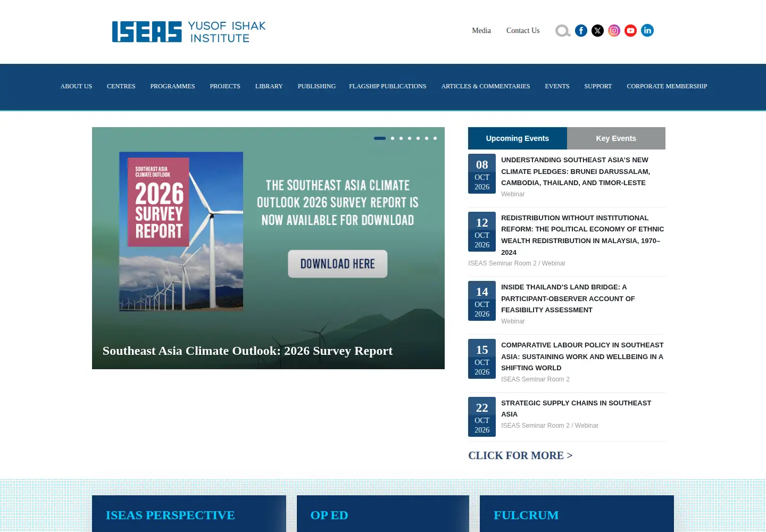Open the Centres menu
Viewport: 766px width, 532px height.
coord(121,86)
